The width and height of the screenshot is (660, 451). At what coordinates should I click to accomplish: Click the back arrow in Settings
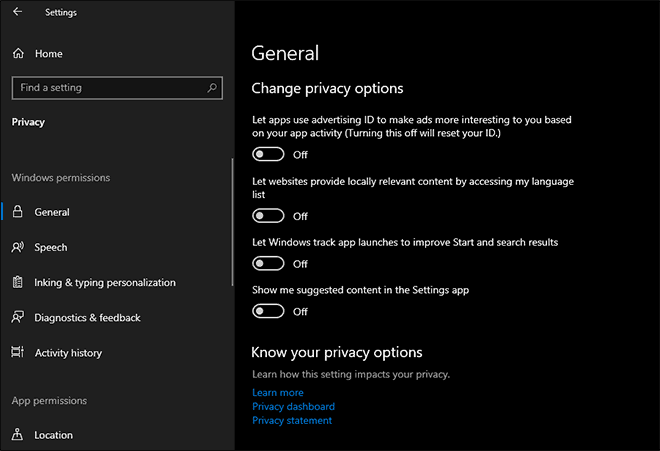click(17, 12)
